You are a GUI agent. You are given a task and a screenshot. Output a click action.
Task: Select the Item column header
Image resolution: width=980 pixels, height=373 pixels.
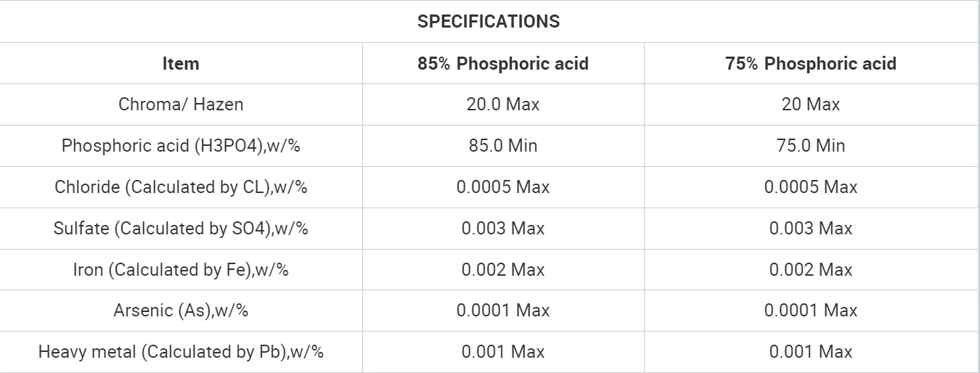coord(181,64)
